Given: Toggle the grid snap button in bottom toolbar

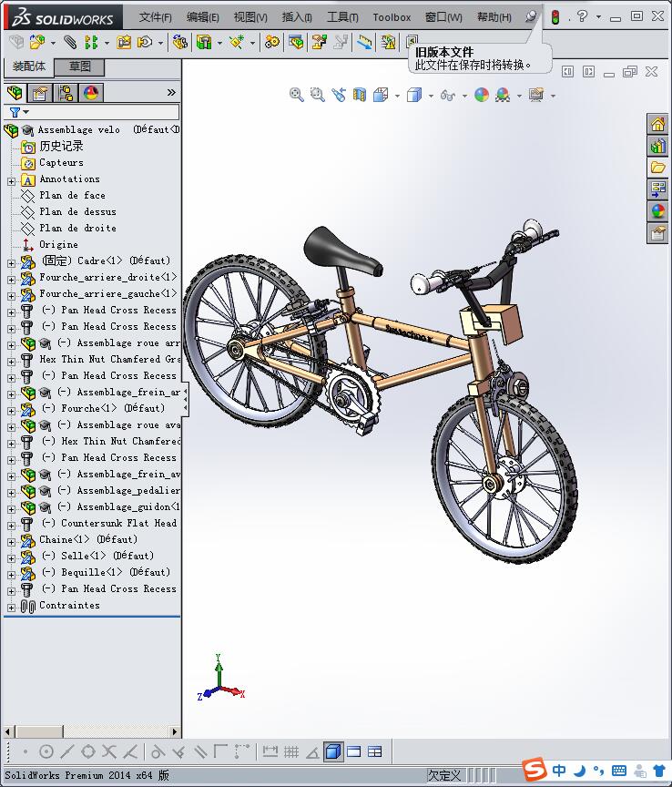Looking at the screenshot, I should (291, 751).
